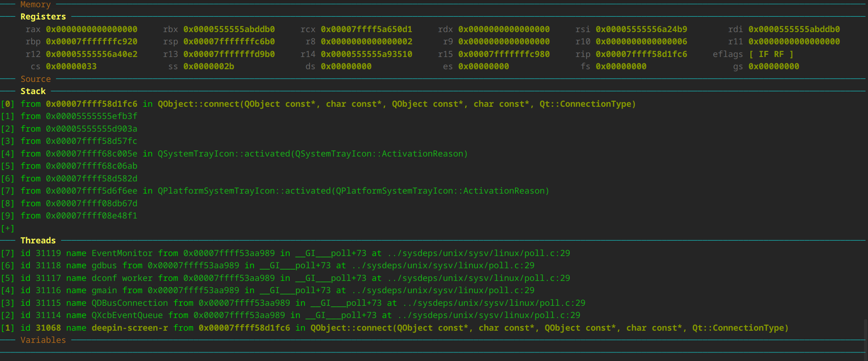Viewport: 868px width, 361px height.
Task: Click stack frame address 0x00007ffff08e48f1
Action: (91, 216)
